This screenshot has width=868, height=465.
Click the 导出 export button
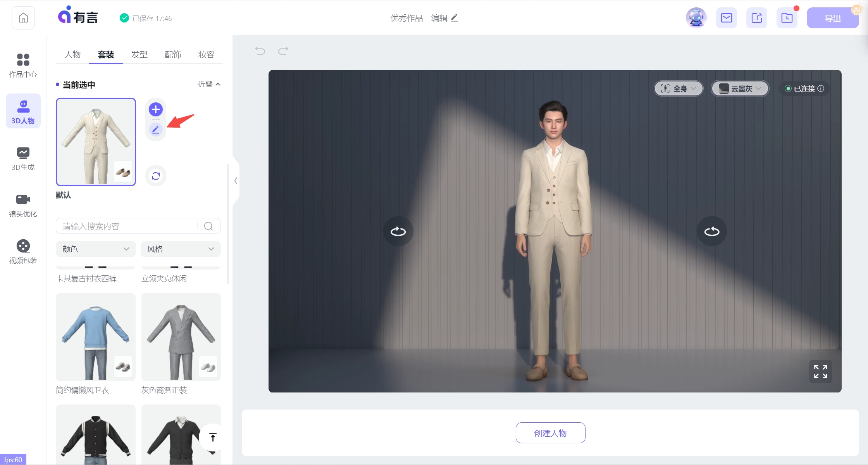click(833, 18)
